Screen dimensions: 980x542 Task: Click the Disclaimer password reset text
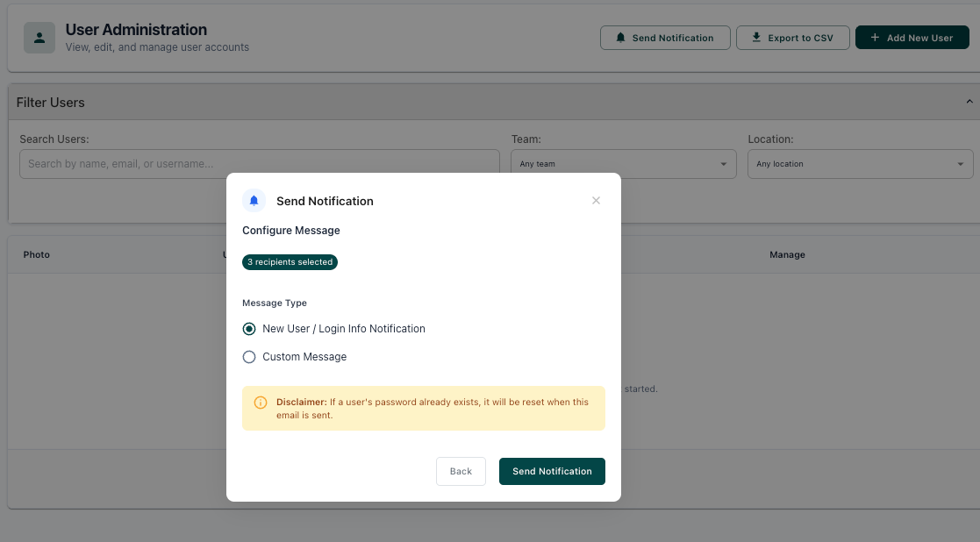tap(433, 409)
